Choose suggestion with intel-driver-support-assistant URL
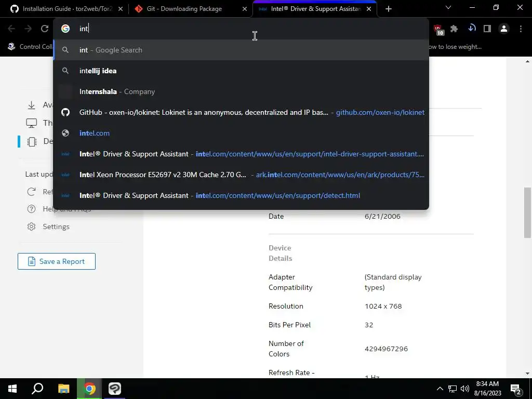This screenshot has height=399, width=532. (241, 154)
